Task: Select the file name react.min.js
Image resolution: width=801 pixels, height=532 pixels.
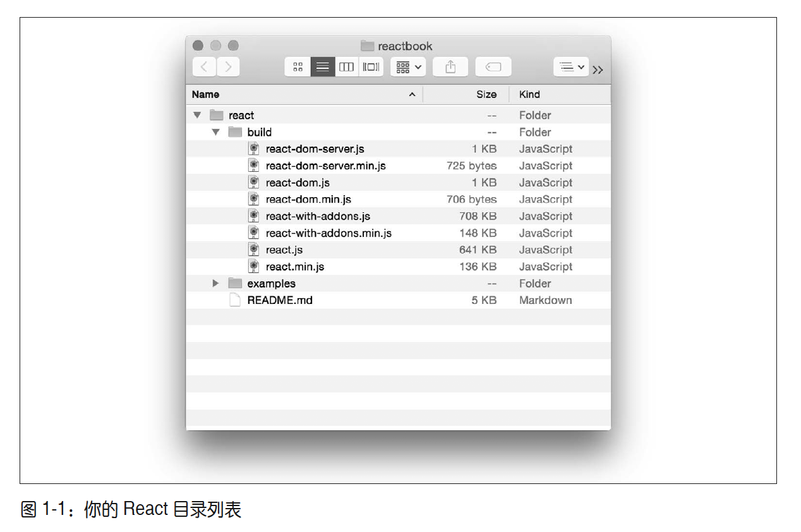Action: 295,267
